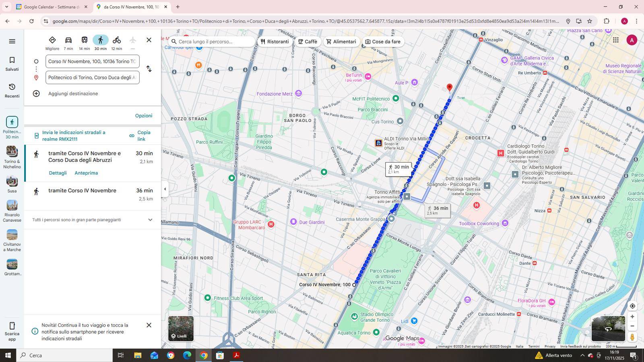Select the public transit travel mode

85,40
